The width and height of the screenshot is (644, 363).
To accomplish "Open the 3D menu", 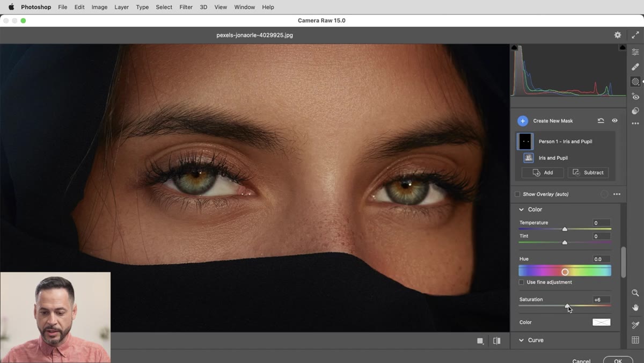I will pyautogui.click(x=203, y=7).
